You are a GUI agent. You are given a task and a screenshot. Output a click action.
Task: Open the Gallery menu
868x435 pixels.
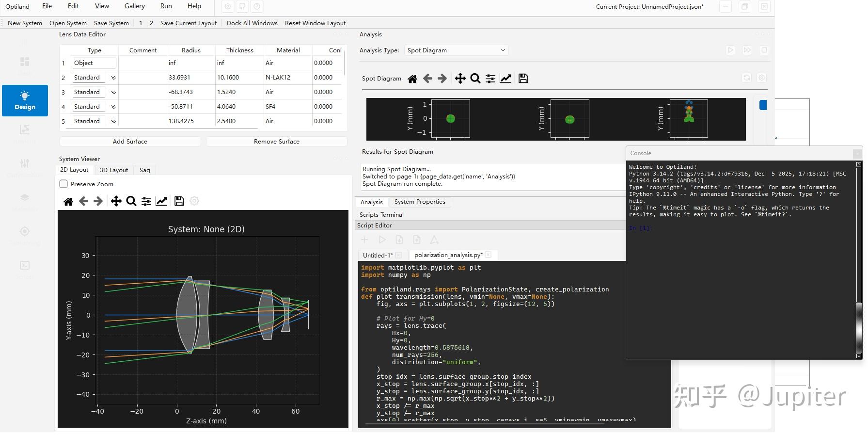(x=134, y=6)
